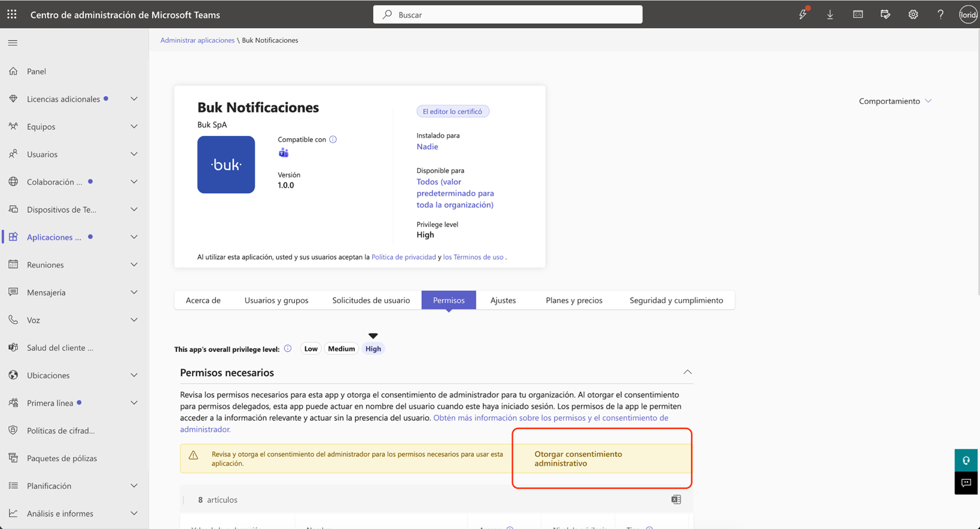Screen dimensions: 980x529
Task: Click the Buk SpA publisher name
Action: (212, 125)
